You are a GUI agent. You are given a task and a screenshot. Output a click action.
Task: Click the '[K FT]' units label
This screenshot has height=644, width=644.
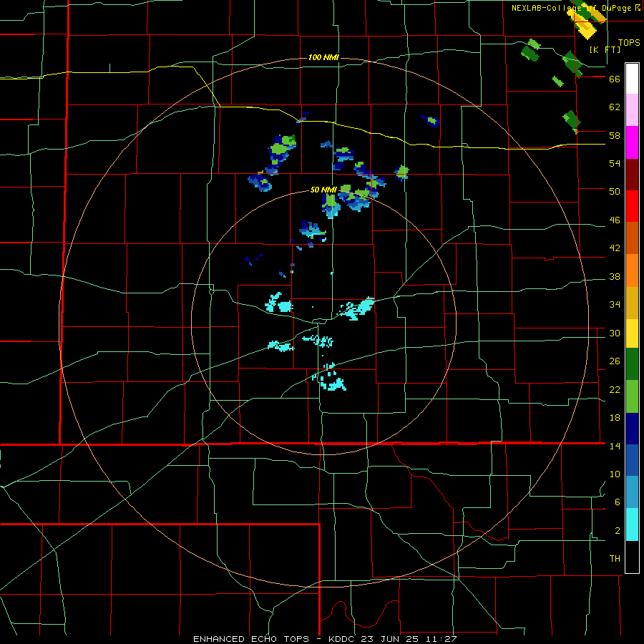tap(605, 49)
